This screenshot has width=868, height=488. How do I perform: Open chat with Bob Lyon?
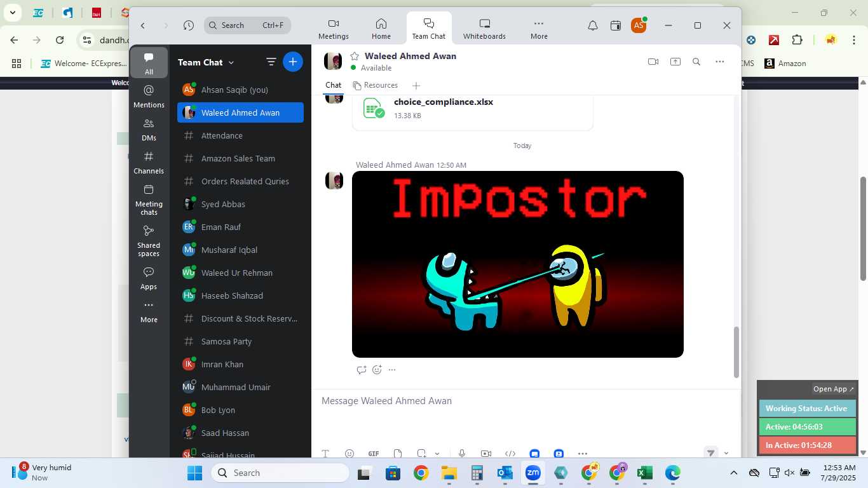(x=240, y=410)
